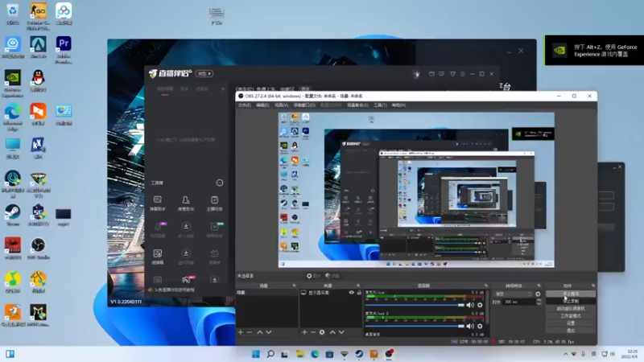
Task: Move the scene up with the arrow
Action: click(259, 332)
